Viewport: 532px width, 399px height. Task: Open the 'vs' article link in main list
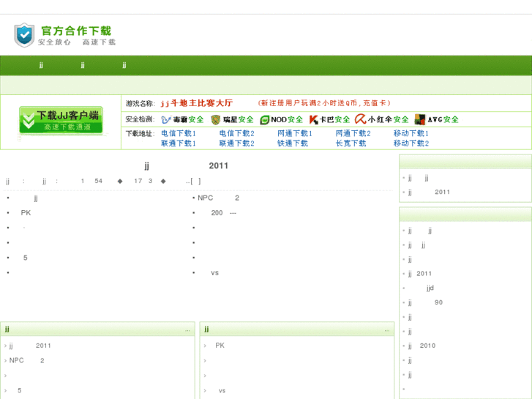214,273
